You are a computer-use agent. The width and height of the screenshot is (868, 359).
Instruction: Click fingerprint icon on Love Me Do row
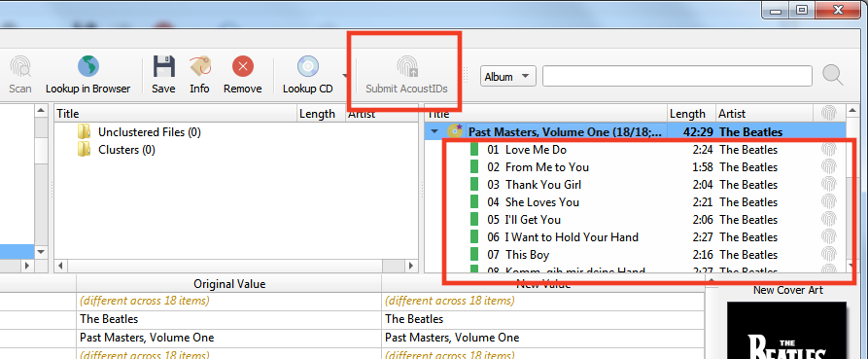pyautogui.click(x=828, y=150)
